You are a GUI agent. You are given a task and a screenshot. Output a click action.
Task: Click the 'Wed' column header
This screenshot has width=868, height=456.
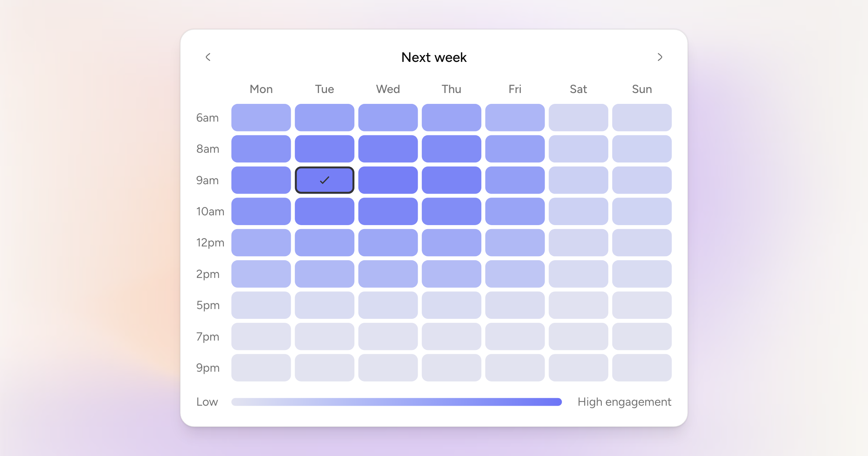pyautogui.click(x=388, y=89)
